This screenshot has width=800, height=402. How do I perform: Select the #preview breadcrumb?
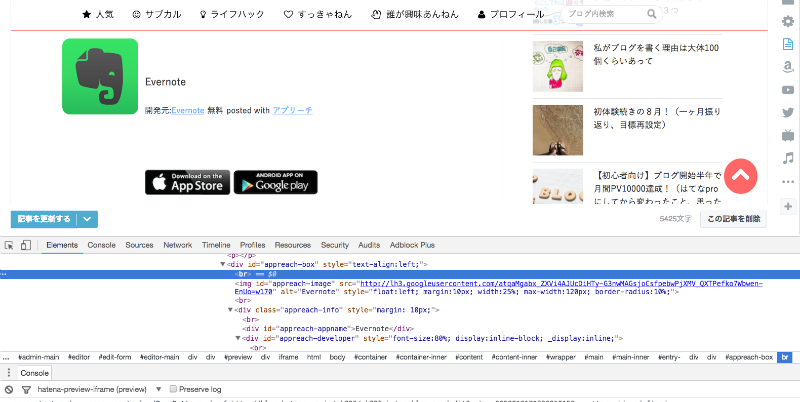pos(236,358)
